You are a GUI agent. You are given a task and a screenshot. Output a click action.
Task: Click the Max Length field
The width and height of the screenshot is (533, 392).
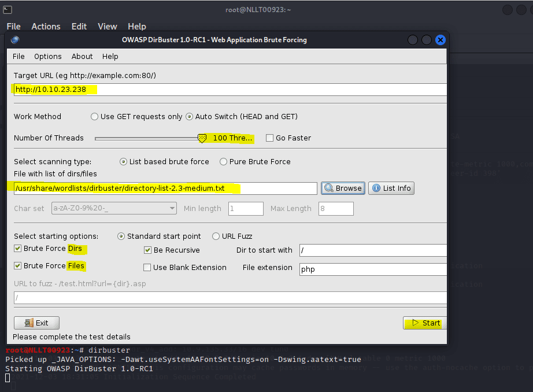coord(336,208)
